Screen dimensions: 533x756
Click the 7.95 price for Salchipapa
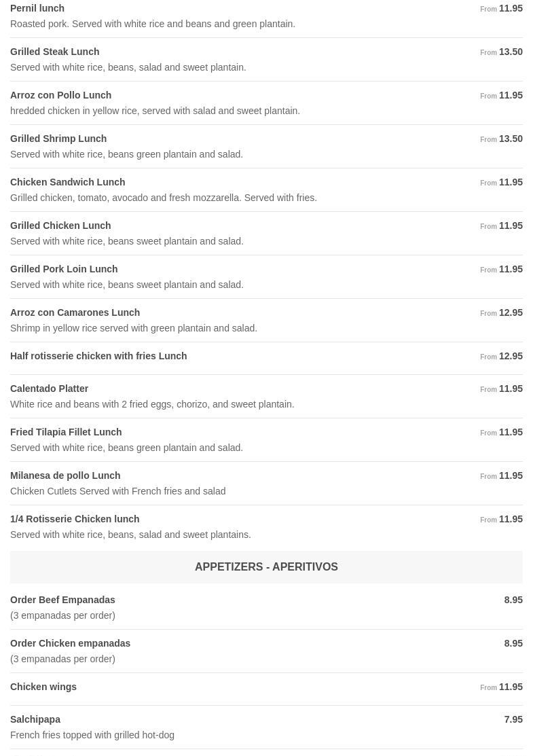click(x=513, y=719)
